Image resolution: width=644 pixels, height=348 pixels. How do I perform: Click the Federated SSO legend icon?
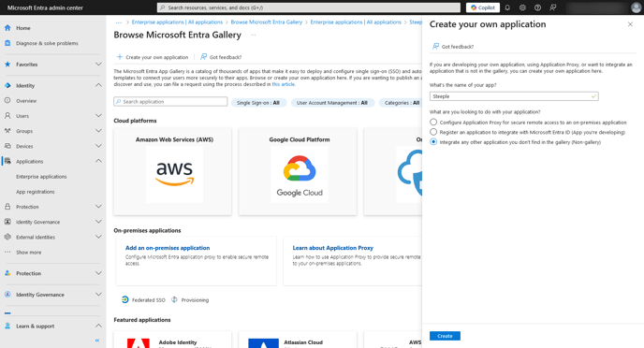(x=125, y=299)
